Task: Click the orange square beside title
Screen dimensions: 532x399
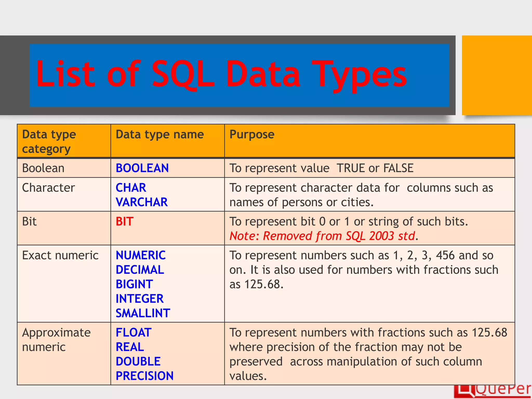Action: click(497, 75)
